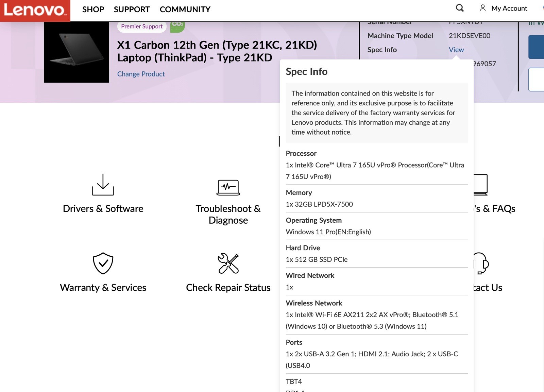Screen dimensions: 544x392
Task: Click the Windows 11 Pro(EN:English) value
Action: 328,232
